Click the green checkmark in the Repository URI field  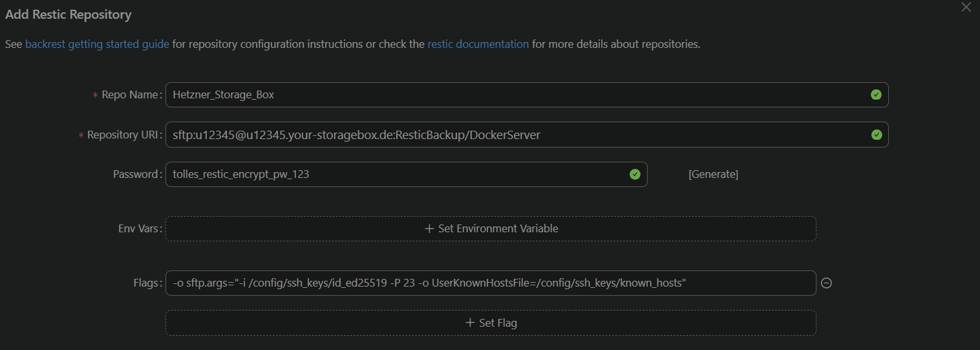(x=876, y=135)
